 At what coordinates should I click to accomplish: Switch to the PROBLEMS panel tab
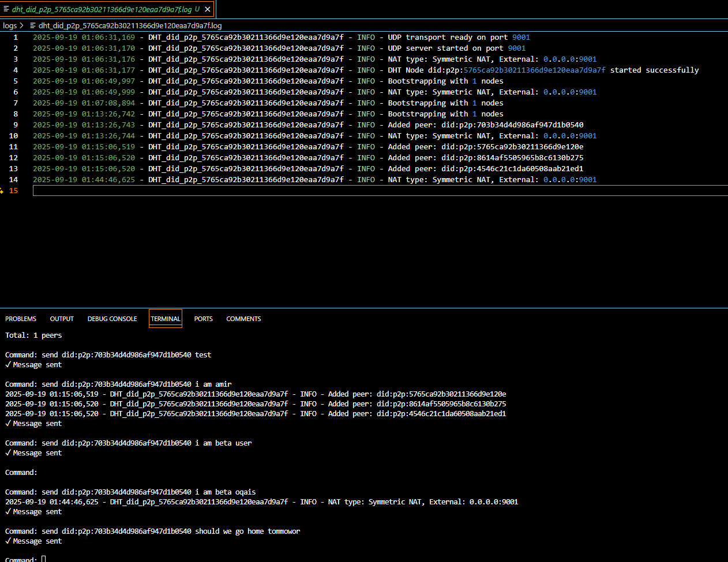tap(21, 319)
